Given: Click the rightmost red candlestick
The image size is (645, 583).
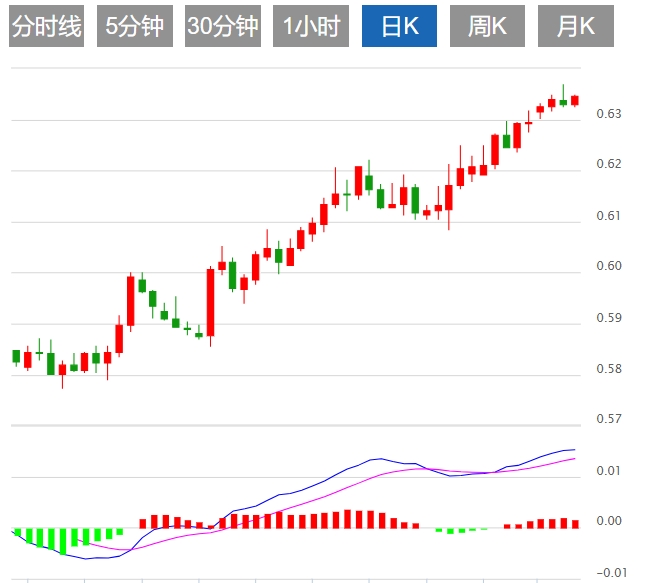Looking at the screenshot, I should coord(575,100).
